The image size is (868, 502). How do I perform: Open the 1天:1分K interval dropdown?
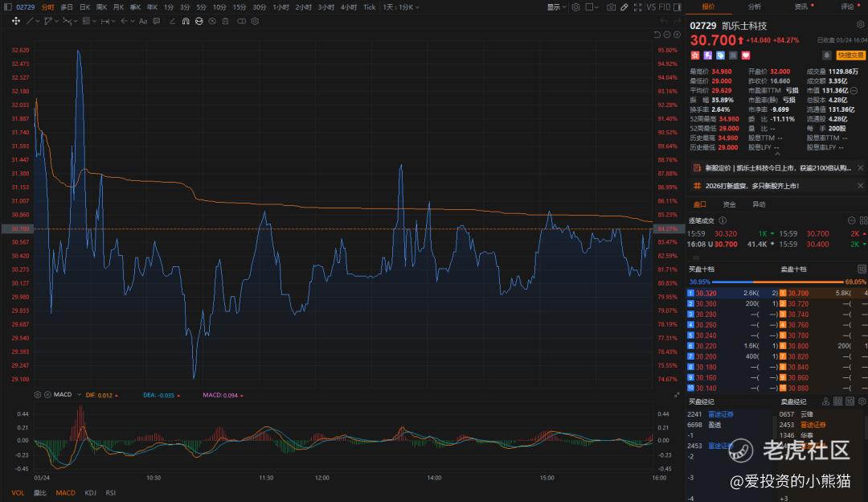pyautogui.click(x=401, y=7)
